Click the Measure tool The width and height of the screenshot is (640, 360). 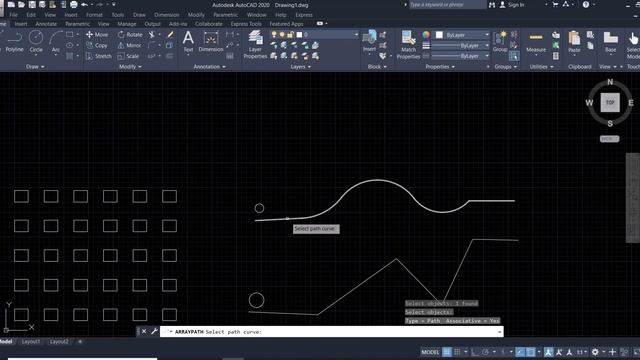tap(536, 42)
